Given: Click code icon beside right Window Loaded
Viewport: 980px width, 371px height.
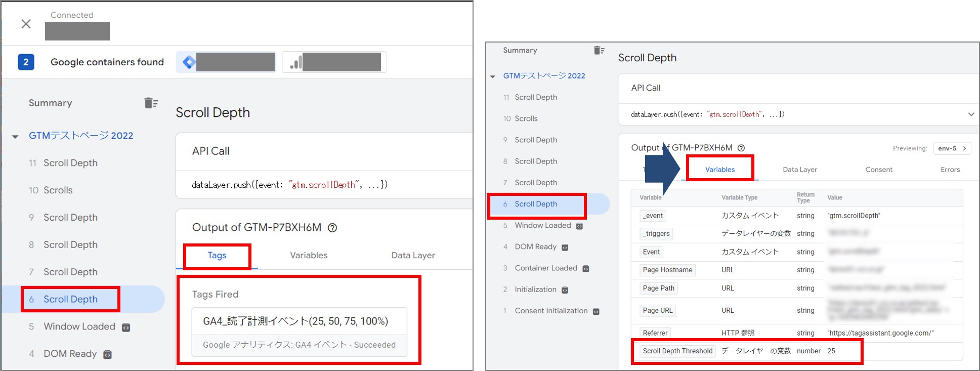Looking at the screenshot, I should coord(579,226).
